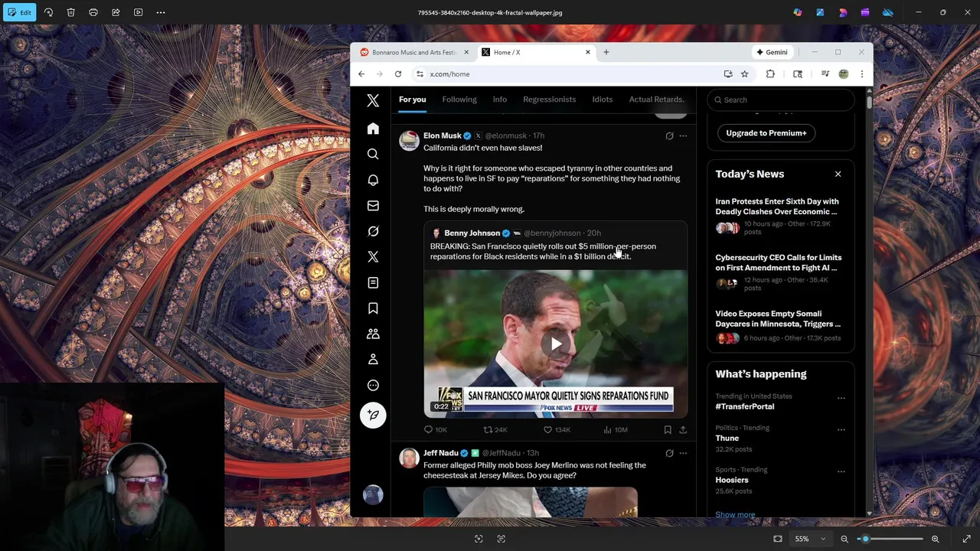
Task: Go to X Home icon in sidebar
Action: pos(373,129)
